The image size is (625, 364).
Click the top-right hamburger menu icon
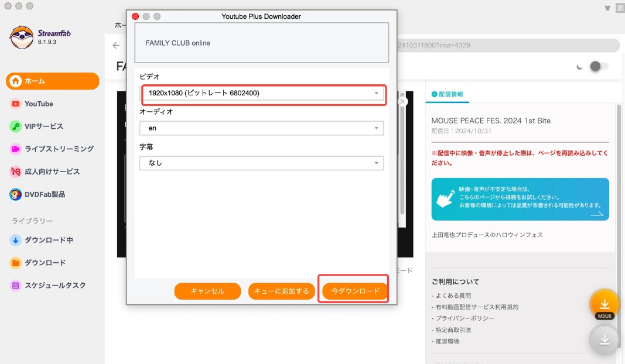tap(620, 8)
